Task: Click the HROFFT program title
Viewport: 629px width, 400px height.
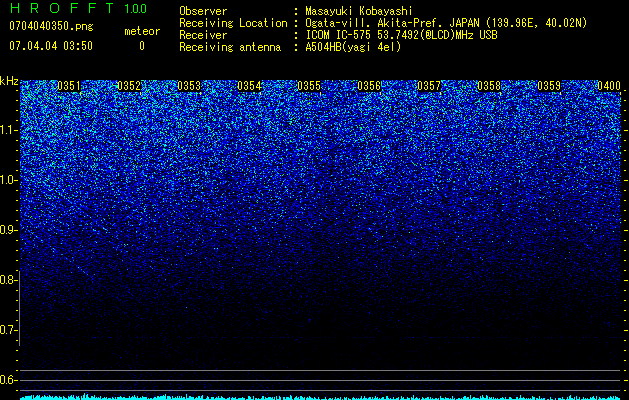Action: tap(62, 8)
